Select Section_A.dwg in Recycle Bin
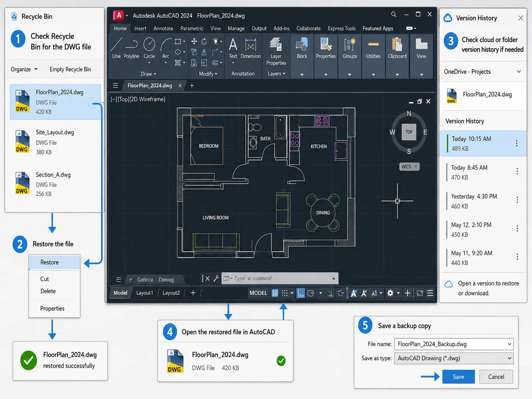This screenshot has width=532, height=399. (x=55, y=184)
